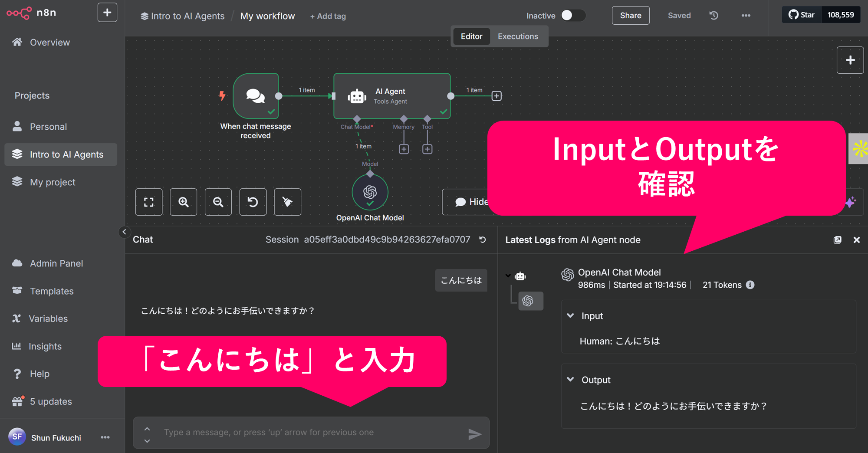
Task: Show tokens info tooltip icon
Action: [x=750, y=285]
